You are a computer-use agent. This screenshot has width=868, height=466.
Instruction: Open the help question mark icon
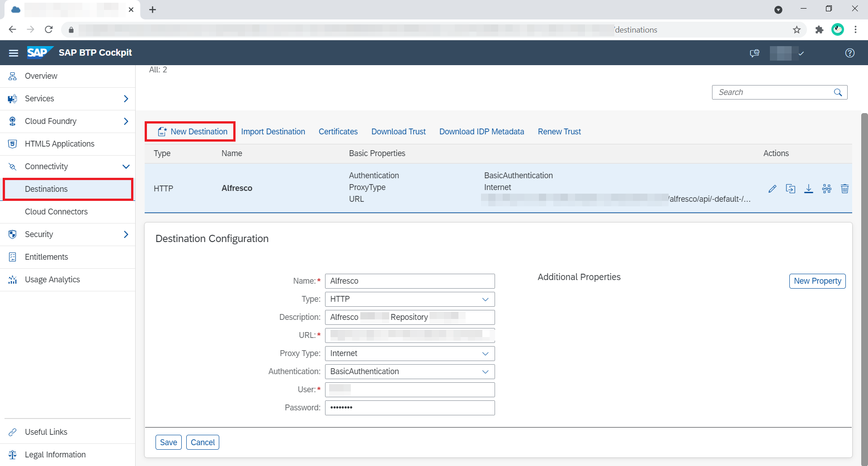click(849, 53)
